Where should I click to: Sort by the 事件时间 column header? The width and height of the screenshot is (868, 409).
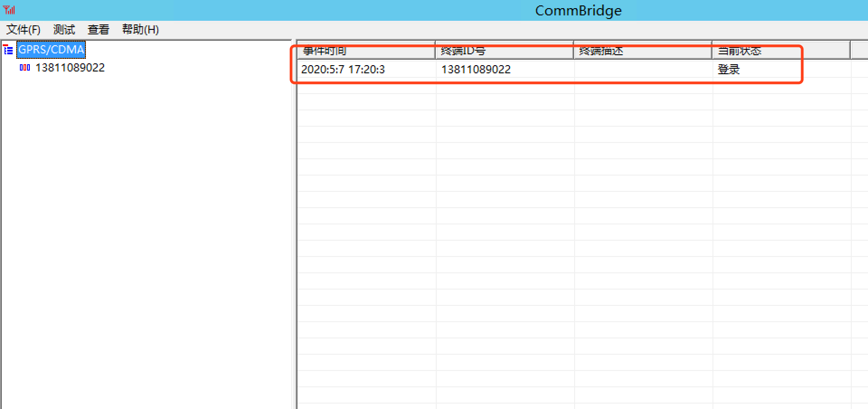click(365, 51)
